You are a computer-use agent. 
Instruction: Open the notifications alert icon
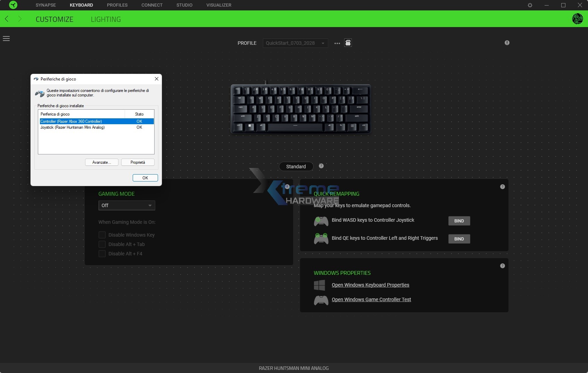(x=506, y=43)
